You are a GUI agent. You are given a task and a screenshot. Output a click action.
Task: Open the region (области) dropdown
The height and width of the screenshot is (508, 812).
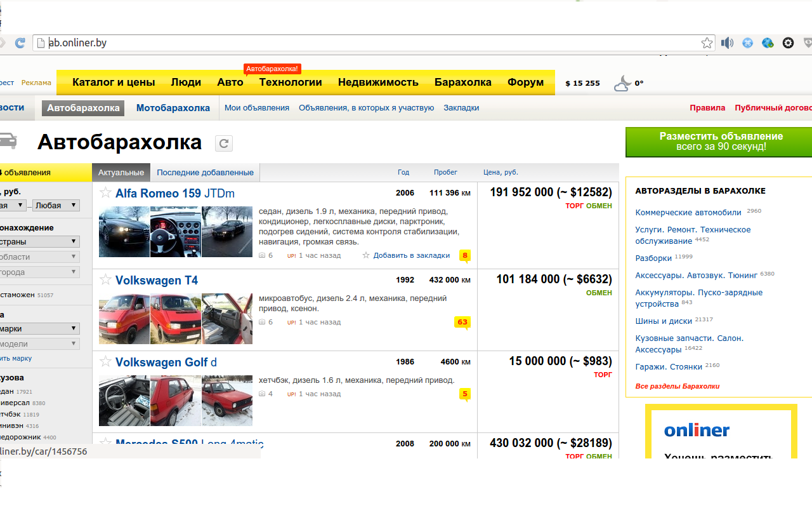click(39, 257)
